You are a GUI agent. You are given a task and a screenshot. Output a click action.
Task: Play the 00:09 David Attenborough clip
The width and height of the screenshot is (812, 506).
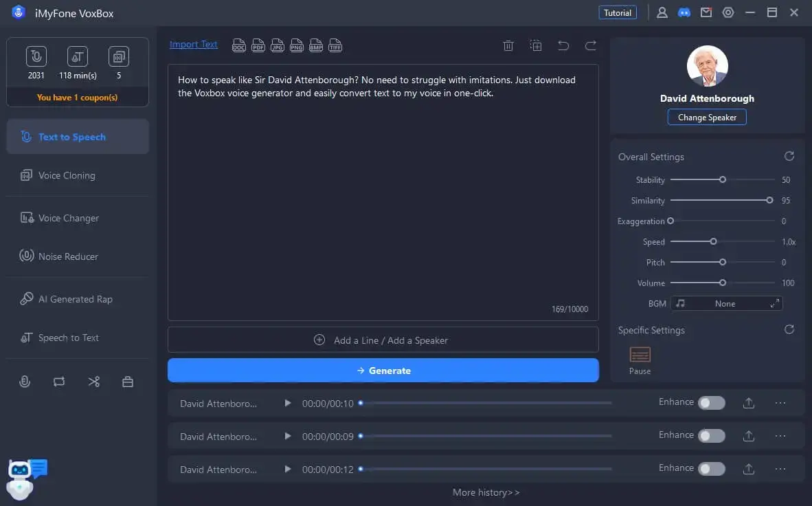[287, 436]
